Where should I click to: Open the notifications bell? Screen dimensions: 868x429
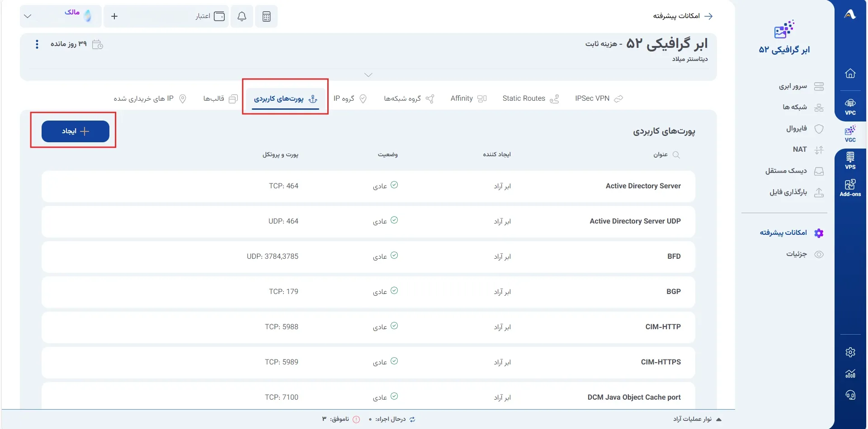click(242, 16)
